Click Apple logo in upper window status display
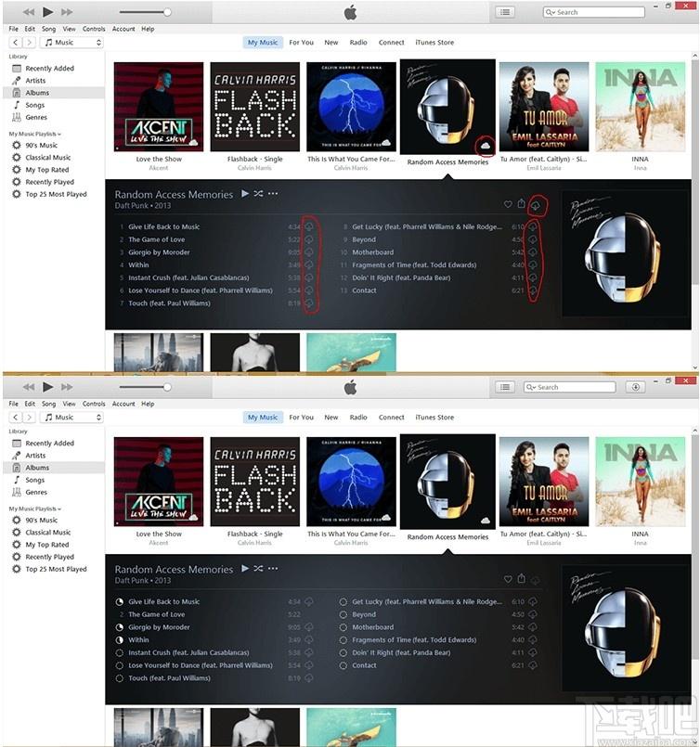Viewport: 700px width, 747px height. pyautogui.click(x=350, y=12)
